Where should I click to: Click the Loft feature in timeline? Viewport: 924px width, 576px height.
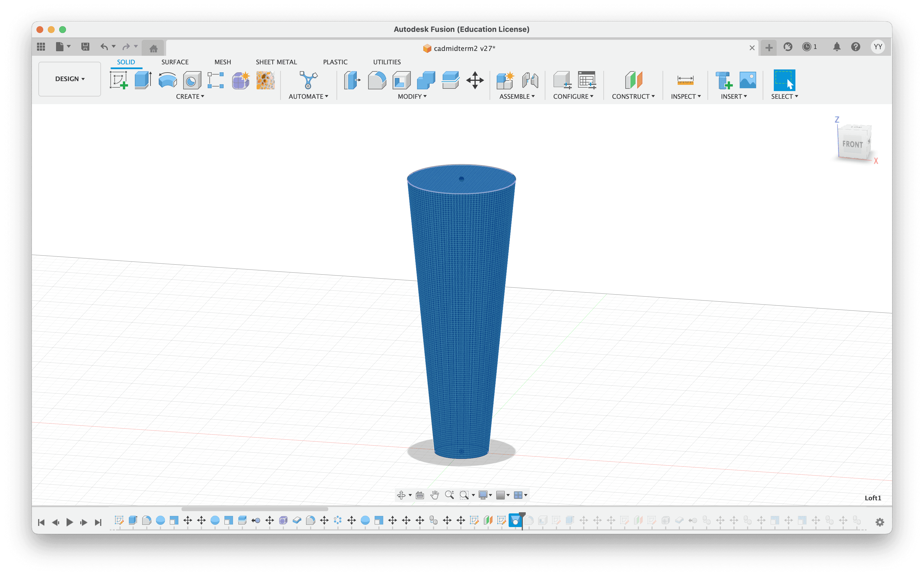tap(515, 521)
